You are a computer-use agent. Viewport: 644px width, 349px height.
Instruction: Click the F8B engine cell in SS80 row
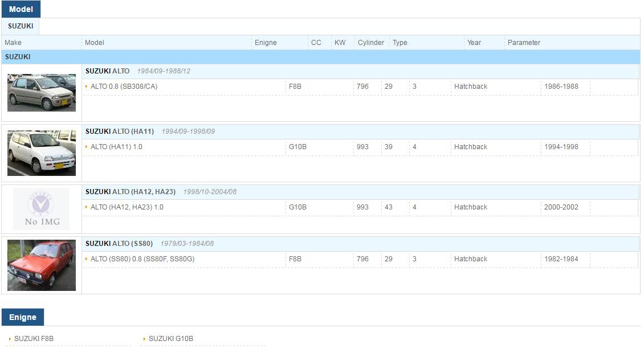click(295, 259)
